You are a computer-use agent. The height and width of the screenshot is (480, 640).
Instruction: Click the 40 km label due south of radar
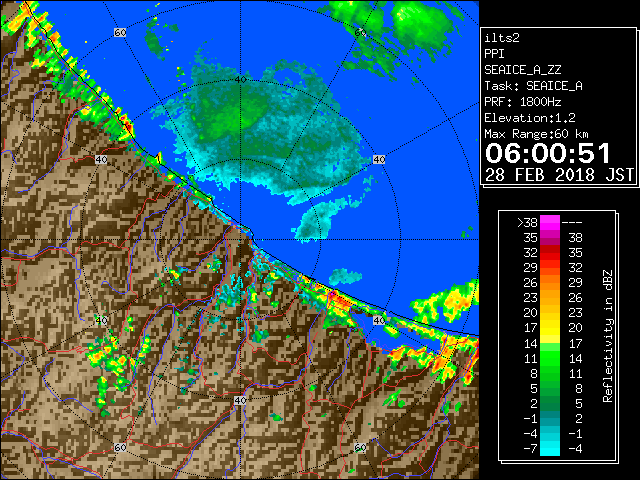tap(240, 400)
